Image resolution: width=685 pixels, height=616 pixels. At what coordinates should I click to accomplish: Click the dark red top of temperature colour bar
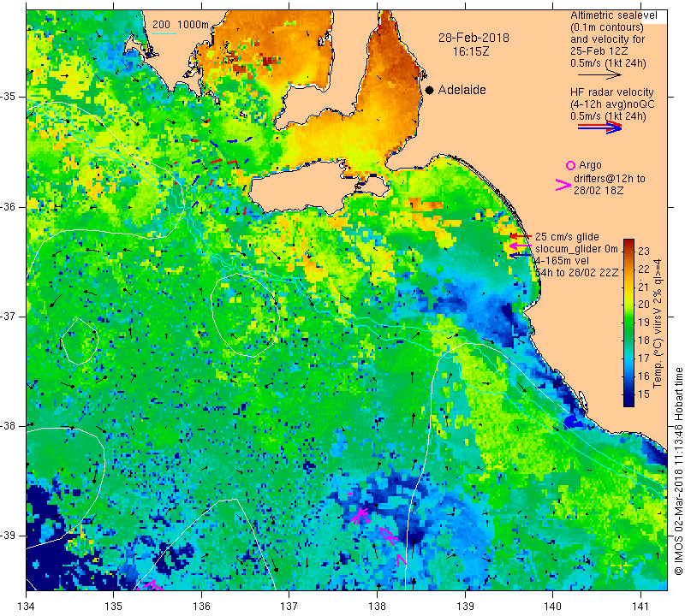tap(628, 245)
